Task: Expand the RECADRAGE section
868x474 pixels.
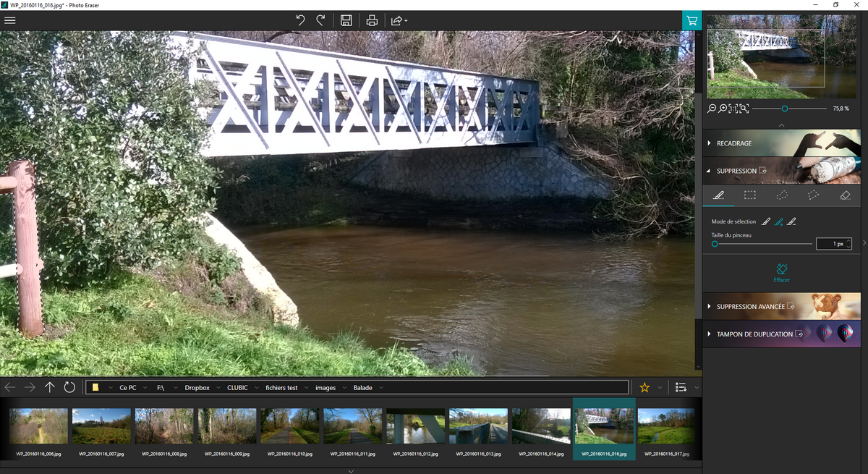Action: pos(734,143)
